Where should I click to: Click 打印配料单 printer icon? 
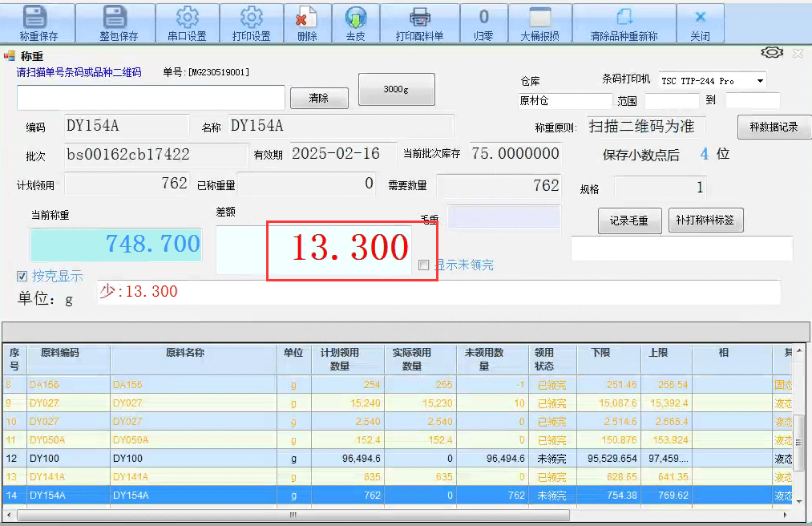[x=419, y=17]
